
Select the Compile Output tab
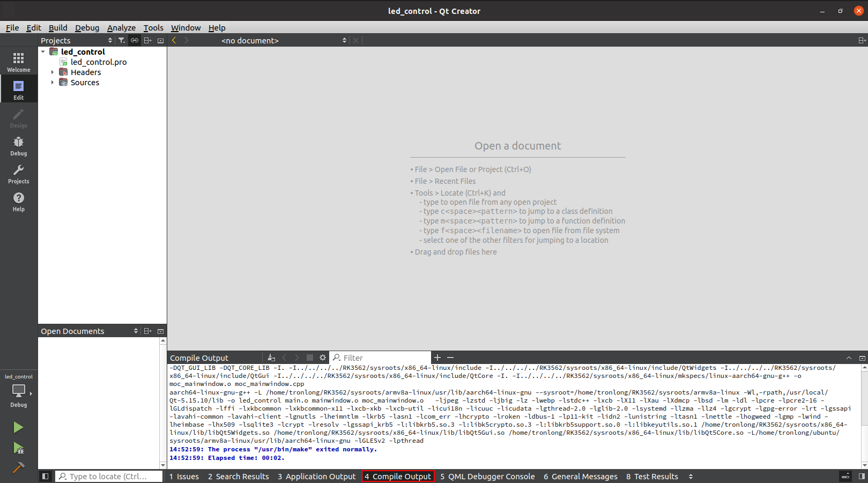[398, 476]
